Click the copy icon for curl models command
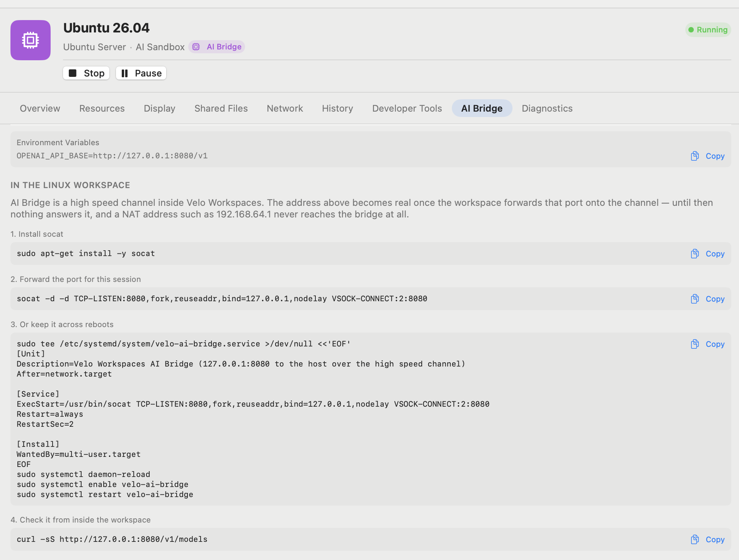This screenshot has height=560, width=739. 695,540
